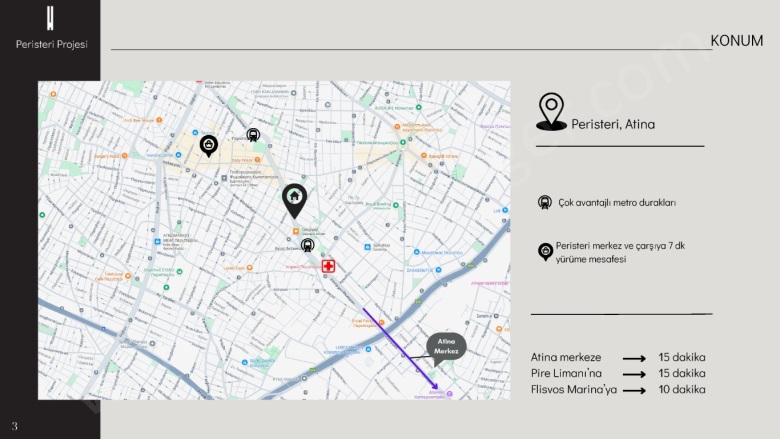
Task: Click the arrow next to Atina merkeze
Action: click(x=634, y=358)
